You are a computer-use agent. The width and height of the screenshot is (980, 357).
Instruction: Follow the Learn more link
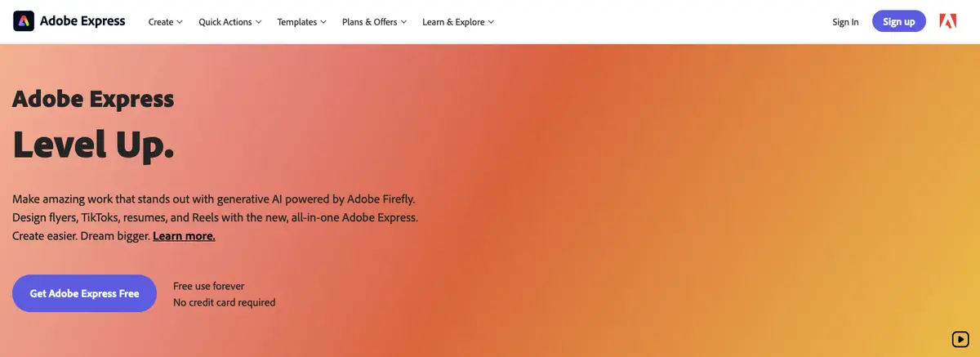click(x=184, y=236)
